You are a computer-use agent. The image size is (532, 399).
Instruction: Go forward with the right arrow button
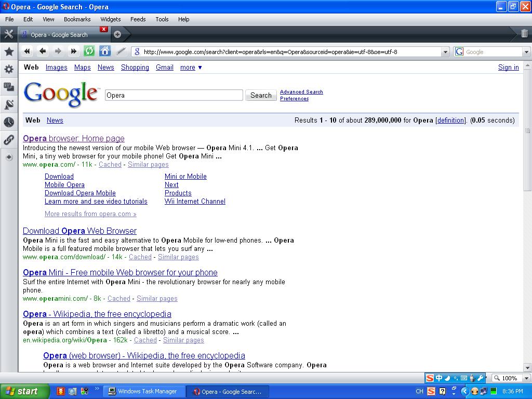58,51
